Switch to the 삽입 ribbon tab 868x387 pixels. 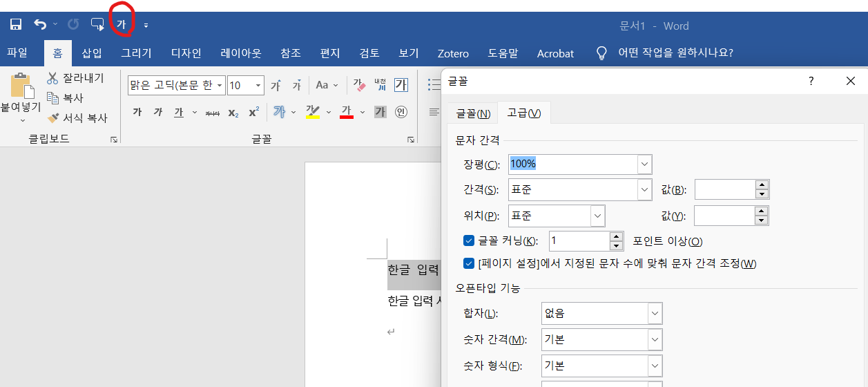pyautogui.click(x=91, y=53)
